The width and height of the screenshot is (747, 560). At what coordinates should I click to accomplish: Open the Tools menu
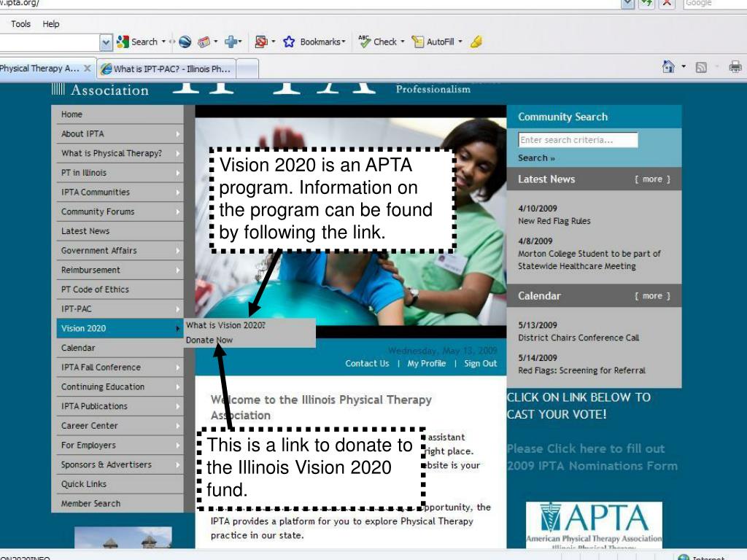click(x=20, y=24)
